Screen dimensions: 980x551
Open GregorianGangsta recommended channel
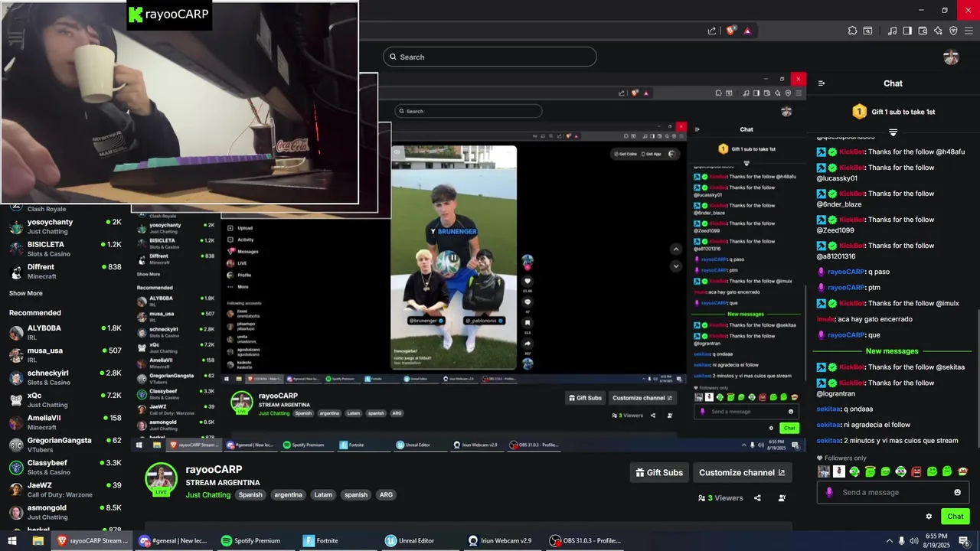65,445
